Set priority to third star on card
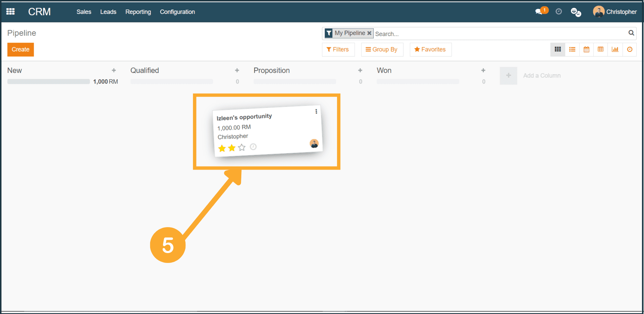The height and width of the screenshot is (314, 644). 242,147
